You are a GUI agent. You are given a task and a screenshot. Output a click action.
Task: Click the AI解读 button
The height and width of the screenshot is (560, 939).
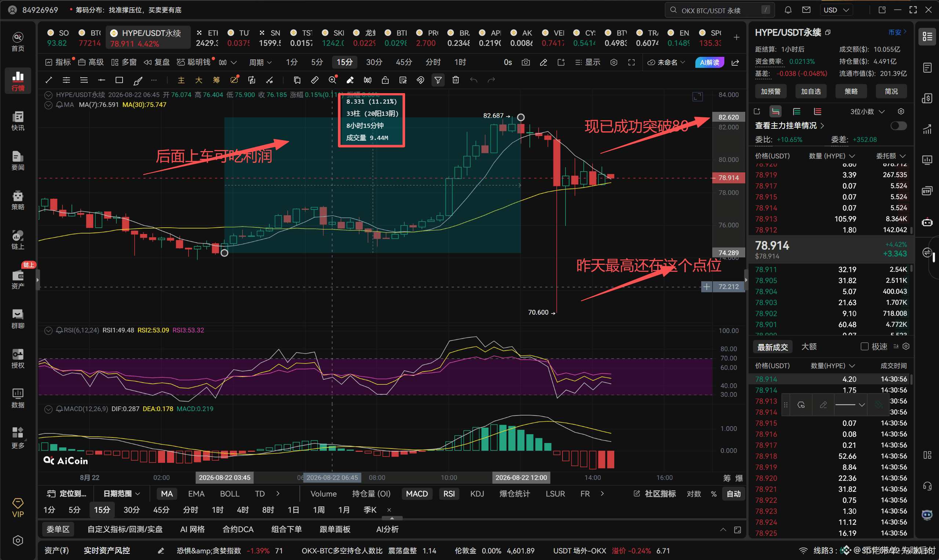tap(709, 62)
